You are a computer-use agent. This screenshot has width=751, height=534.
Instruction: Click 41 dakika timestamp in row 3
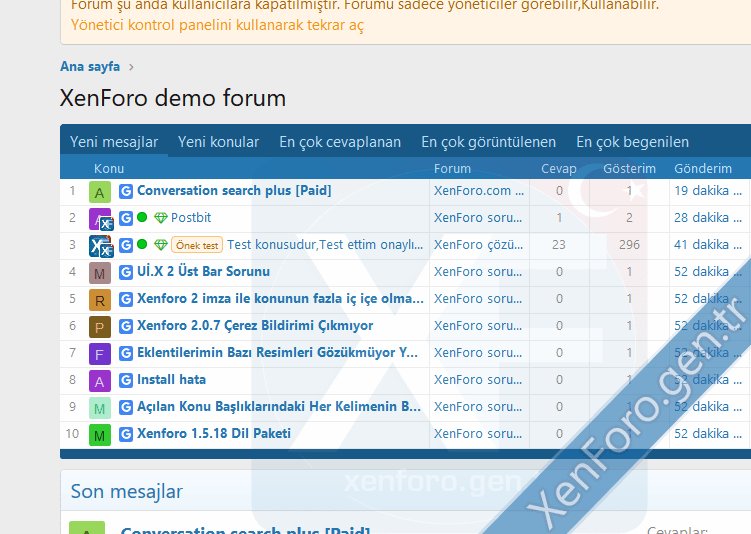708,245
